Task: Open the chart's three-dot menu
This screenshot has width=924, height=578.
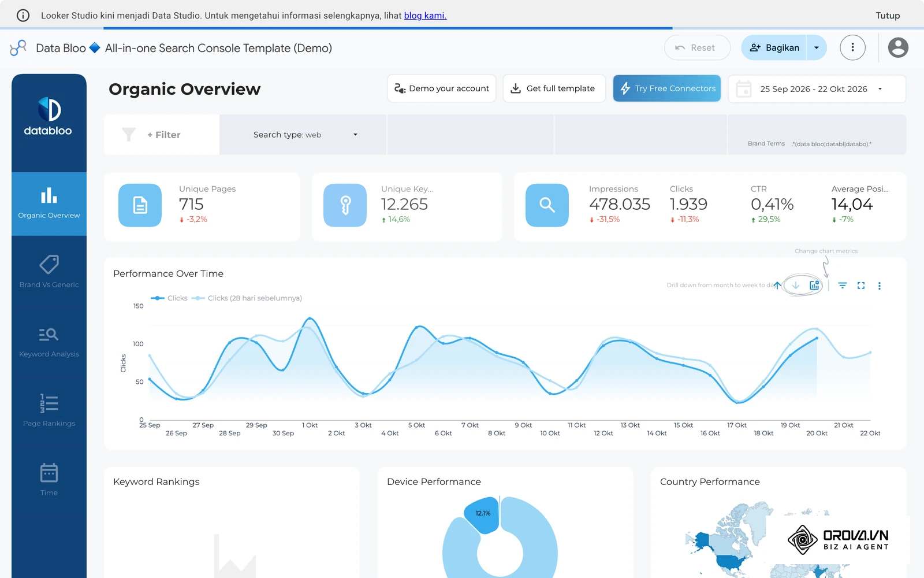Action: pos(880,286)
